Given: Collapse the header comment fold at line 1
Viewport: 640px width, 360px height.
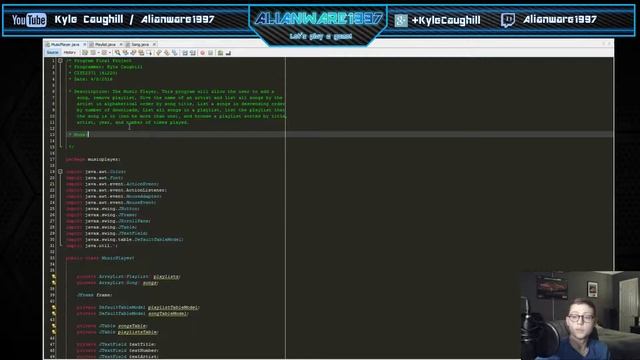Looking at the screenshot, I should coord(60,61).
